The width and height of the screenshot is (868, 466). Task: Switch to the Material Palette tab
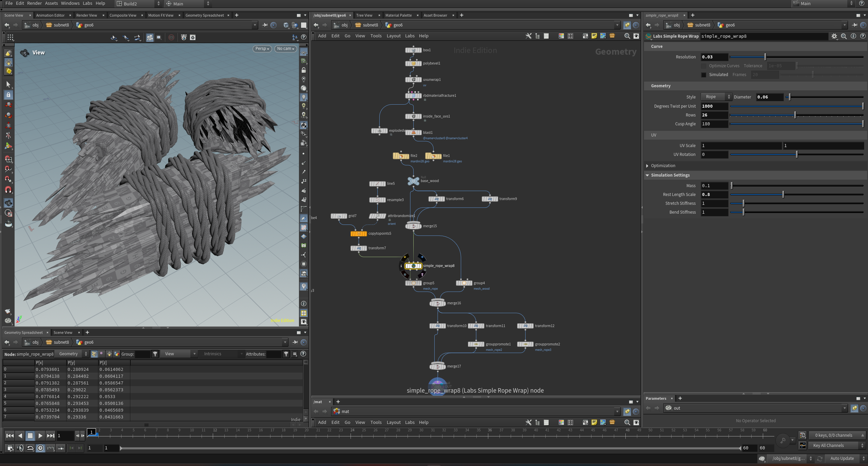pos(398,15)
